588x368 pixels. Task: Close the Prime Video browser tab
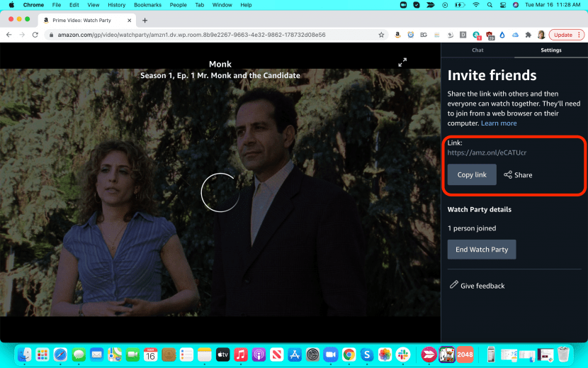(x=129, y=21)
